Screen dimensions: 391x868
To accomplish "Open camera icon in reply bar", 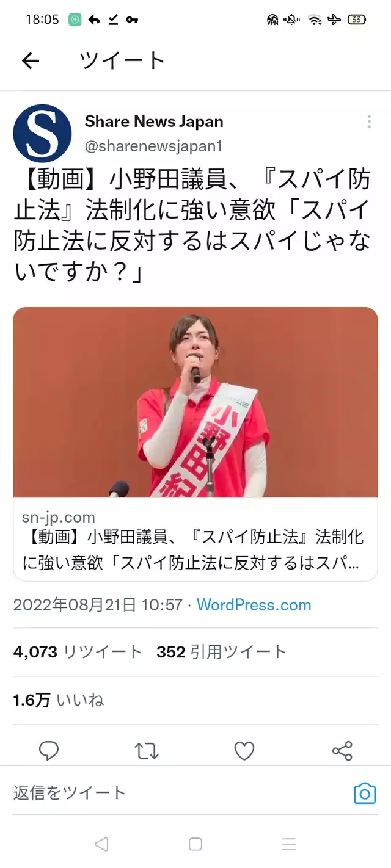I will point(365,793).
